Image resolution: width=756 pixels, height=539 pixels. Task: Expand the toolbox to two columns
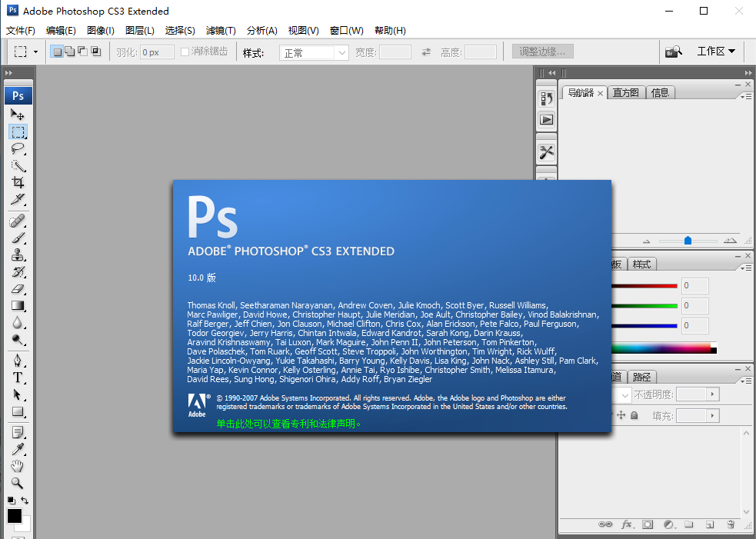click(x=8, y=73)
